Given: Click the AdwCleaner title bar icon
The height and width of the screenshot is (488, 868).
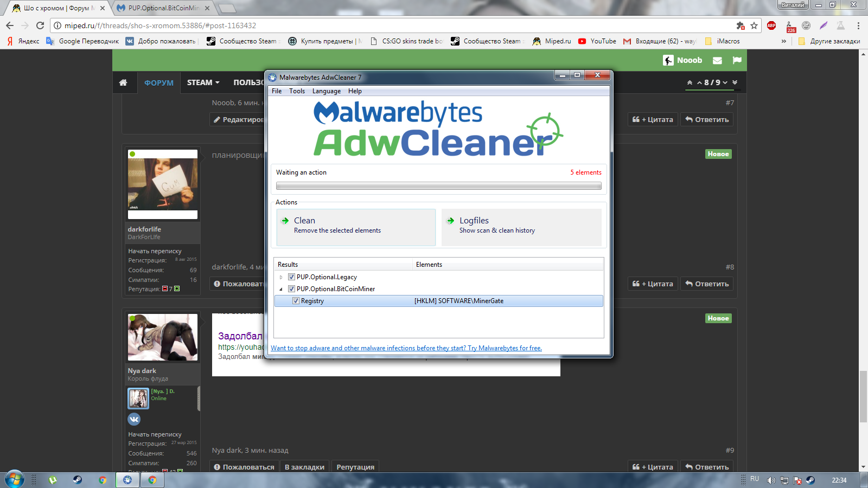Looking at the screenshot, I should click(x=272, y=77).
